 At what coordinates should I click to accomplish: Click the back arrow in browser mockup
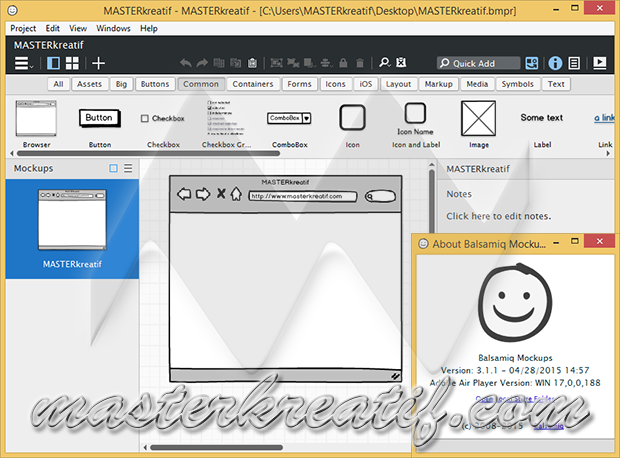(x=184, y=194)
